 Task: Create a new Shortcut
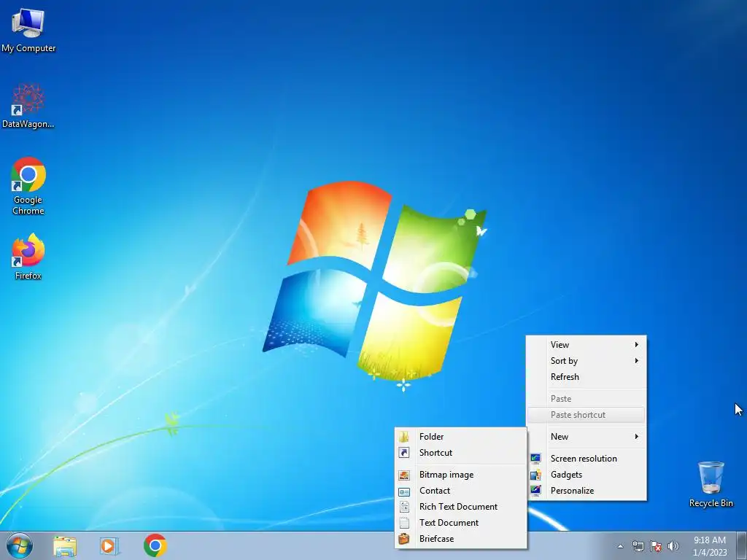(x=461, y=453)
